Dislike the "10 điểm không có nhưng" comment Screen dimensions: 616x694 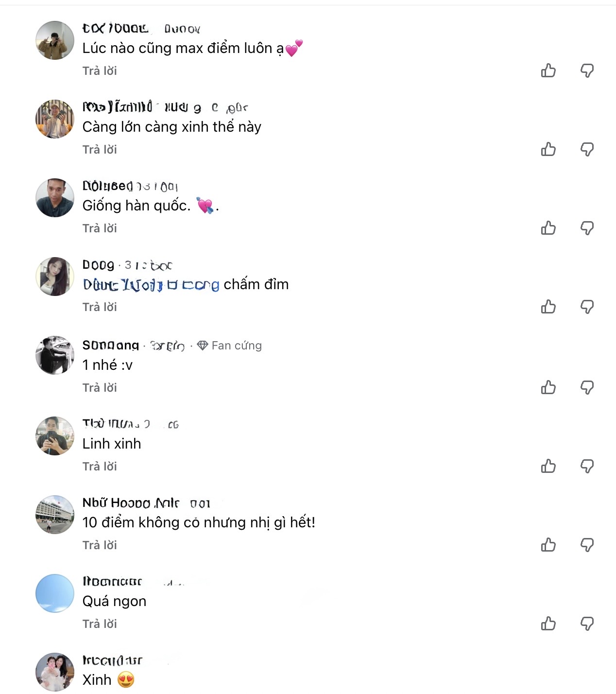[587, 545]
